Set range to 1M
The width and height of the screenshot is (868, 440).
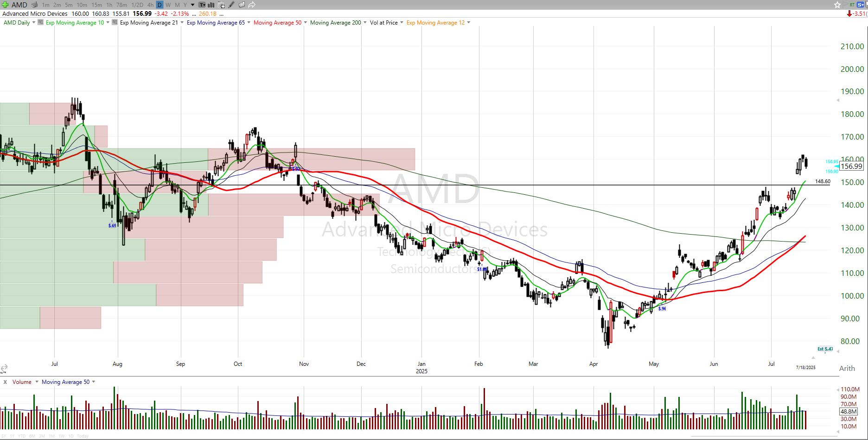point(51,436)
